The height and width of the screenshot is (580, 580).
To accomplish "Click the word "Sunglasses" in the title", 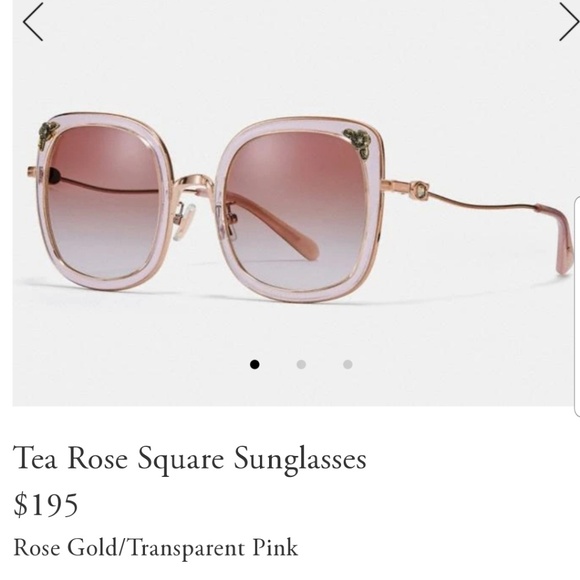I will [300, 460].
